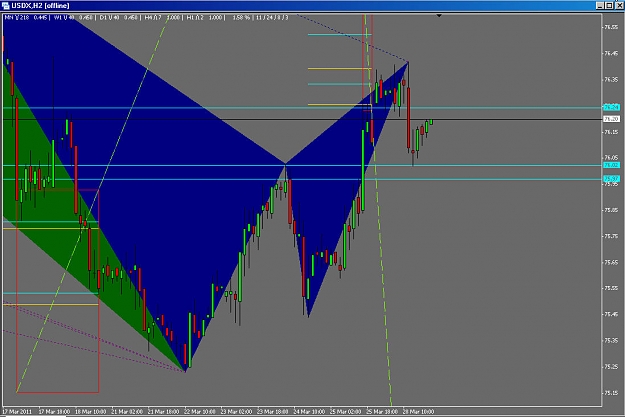Maximize the USDX,H2 chart window

[x=609, y=6]
